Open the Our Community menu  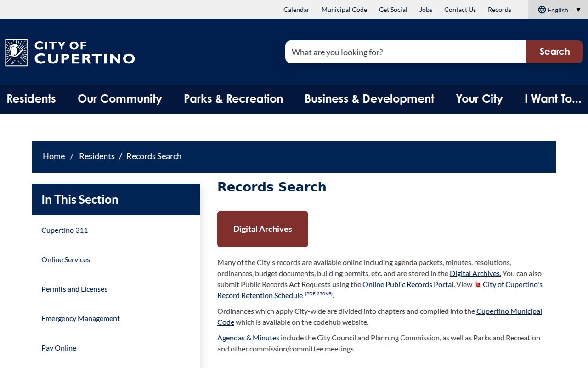(x=120, y=99)
